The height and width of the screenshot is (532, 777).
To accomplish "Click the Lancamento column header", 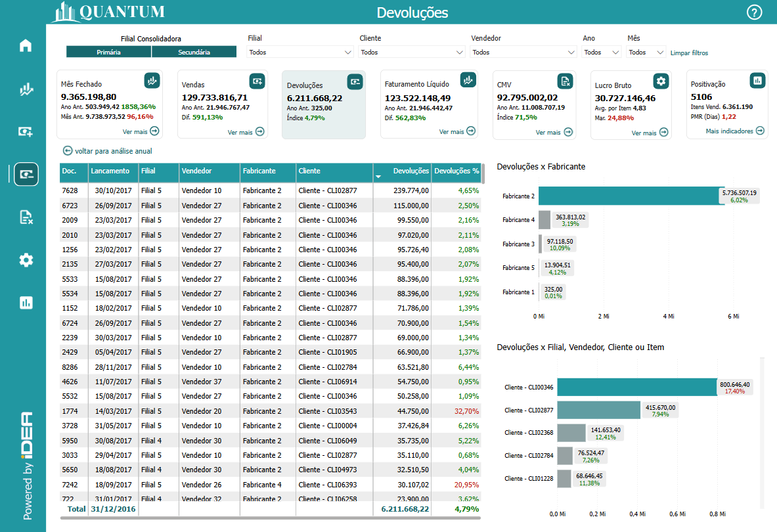I will [x=110, y=171].
